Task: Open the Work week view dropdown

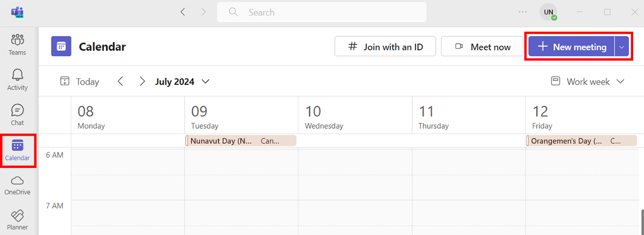Action: (x=588, y=82)
